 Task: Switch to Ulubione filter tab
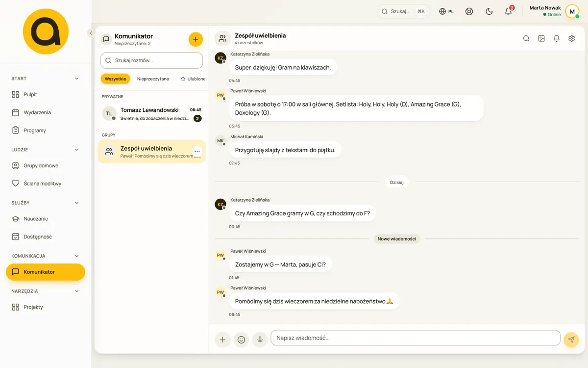(192, 79)
